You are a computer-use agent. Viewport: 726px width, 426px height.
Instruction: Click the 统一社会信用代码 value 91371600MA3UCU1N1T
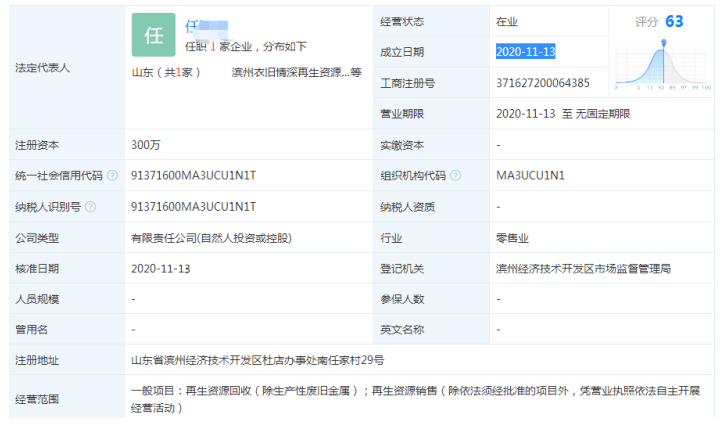[x=194, y=175]
